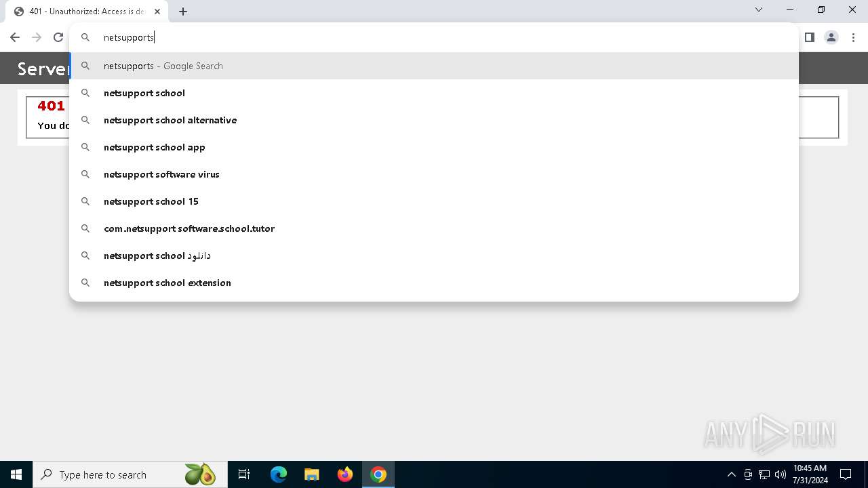This screenshot has width=868, height=488.
Task: Open the volume speaker icon in tray
Action: 781,474
